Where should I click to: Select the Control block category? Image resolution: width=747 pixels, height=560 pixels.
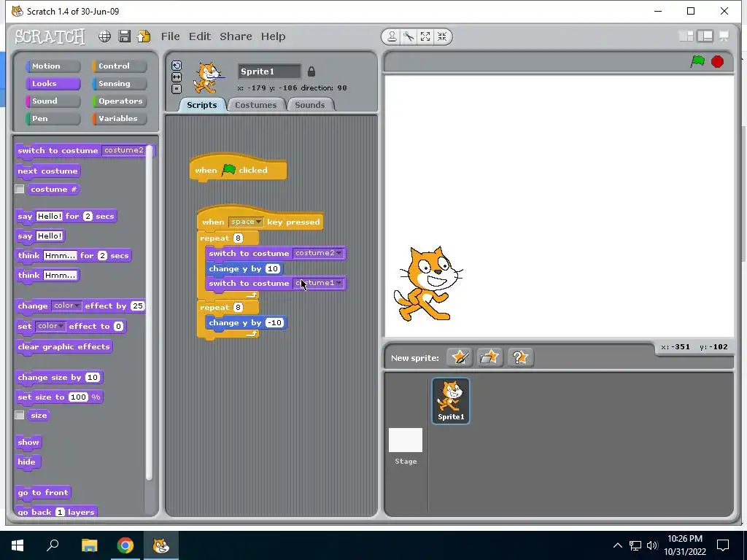[119, 66]
